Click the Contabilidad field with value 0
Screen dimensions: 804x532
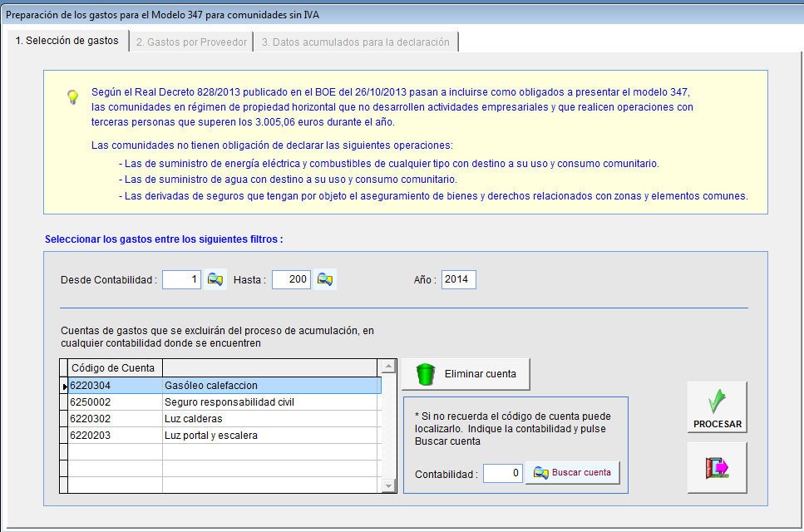tap(502, 473)
